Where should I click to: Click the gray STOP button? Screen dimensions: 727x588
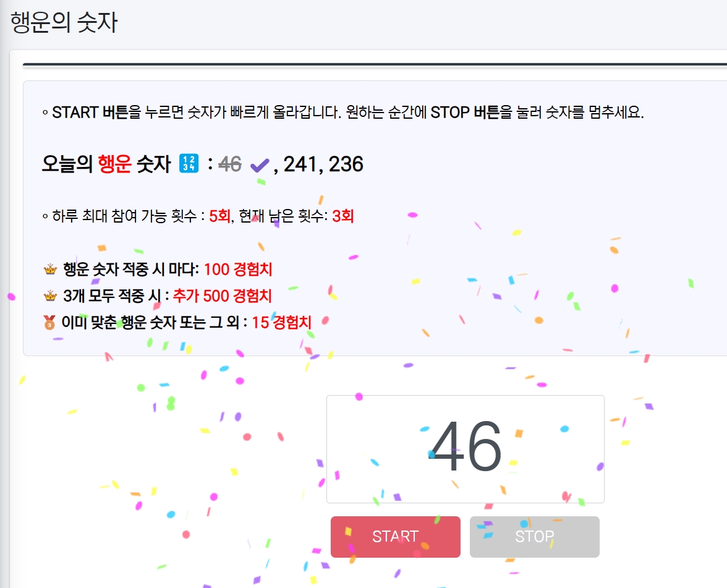pyautogui.click(x=535, y=537)
